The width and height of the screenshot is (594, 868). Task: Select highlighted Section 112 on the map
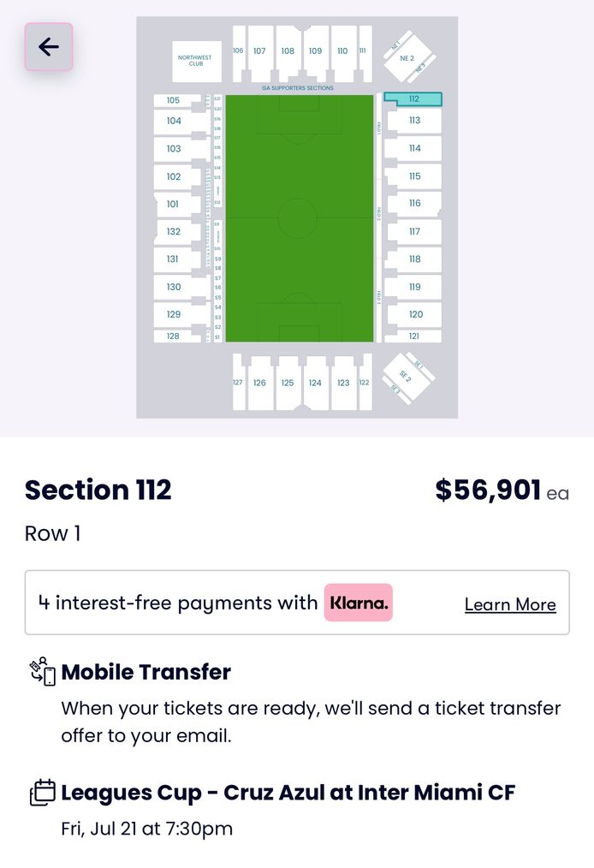[413, 98]
